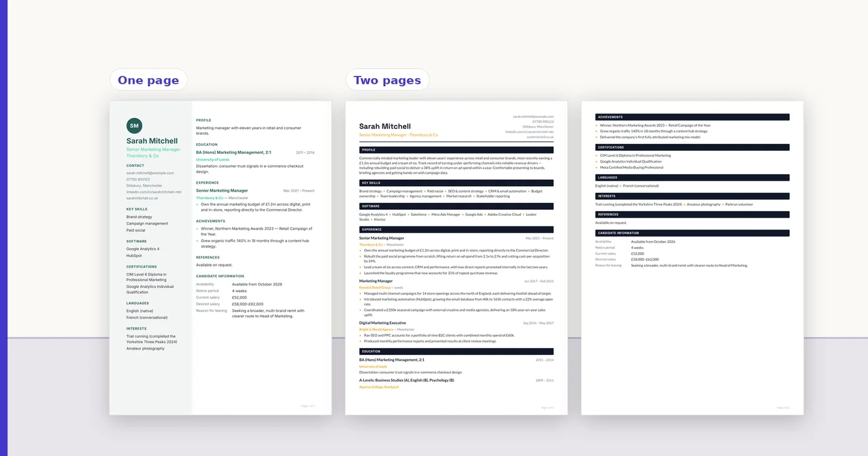Click "Meta Certified Media Buying Professional" line
The width and height of the screenshot is (868, 456).
pyautogui.click(x=631, y=168)
